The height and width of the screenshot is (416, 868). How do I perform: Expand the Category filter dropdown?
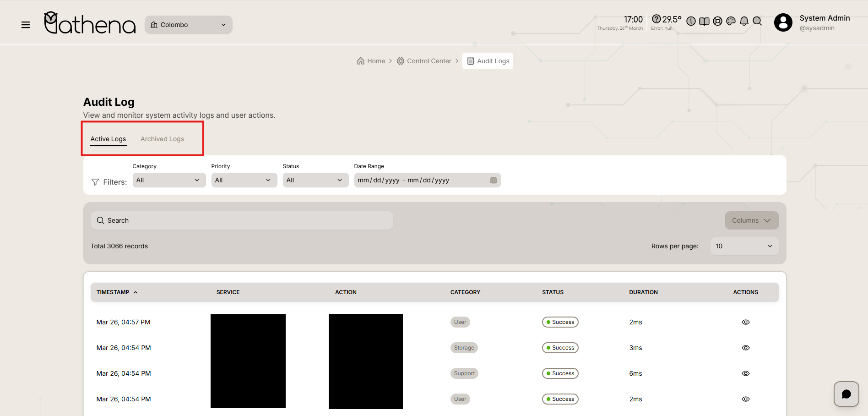click(169, 180)
